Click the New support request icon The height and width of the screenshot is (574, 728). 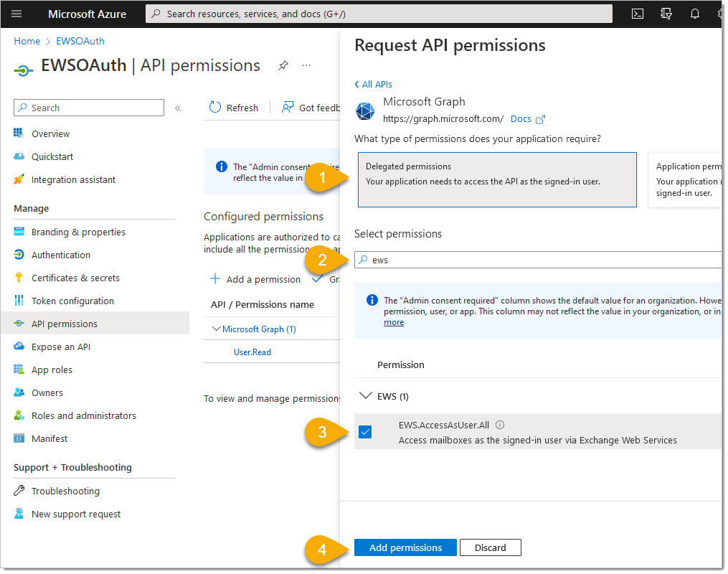[19, 514]
